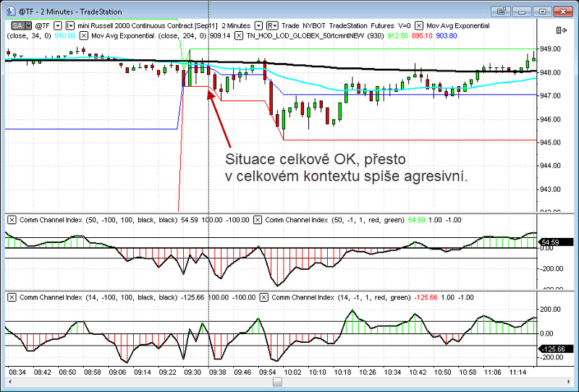Screen dimensions: 579x392
Task: Click the 909.14 moving average value
Action: click(220, 36)
